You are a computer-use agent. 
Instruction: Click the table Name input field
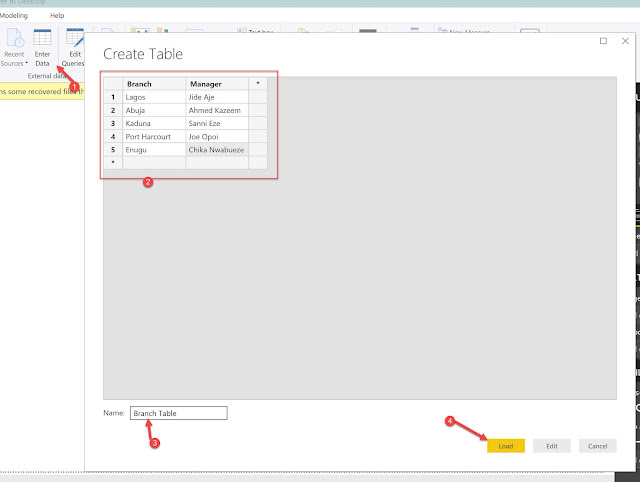[x=179, y=413]
